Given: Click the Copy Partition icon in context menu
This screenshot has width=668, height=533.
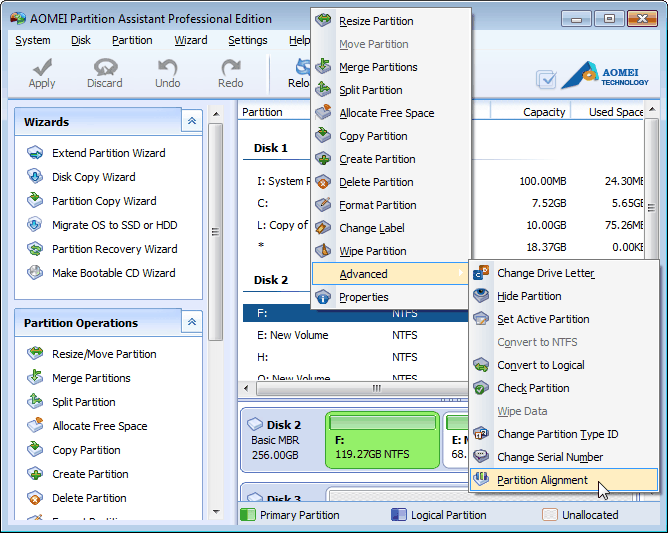Looking at the screenshot, I should (323, 135).
